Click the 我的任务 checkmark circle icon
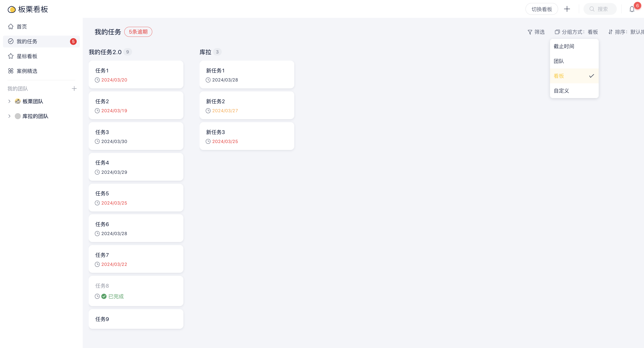644x348 pixels. coord(11,41)
